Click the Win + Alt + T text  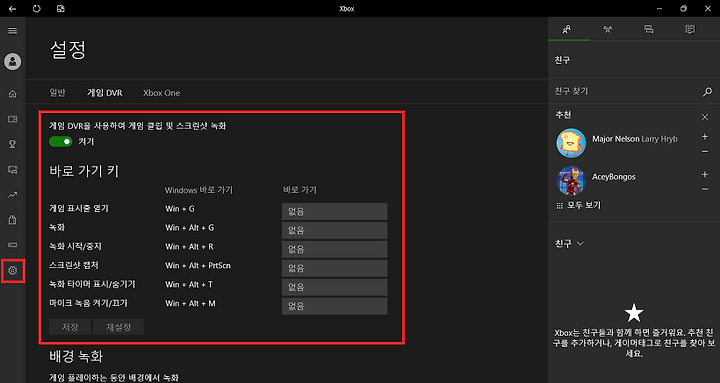pyautogui.click(x=189, y=285)
